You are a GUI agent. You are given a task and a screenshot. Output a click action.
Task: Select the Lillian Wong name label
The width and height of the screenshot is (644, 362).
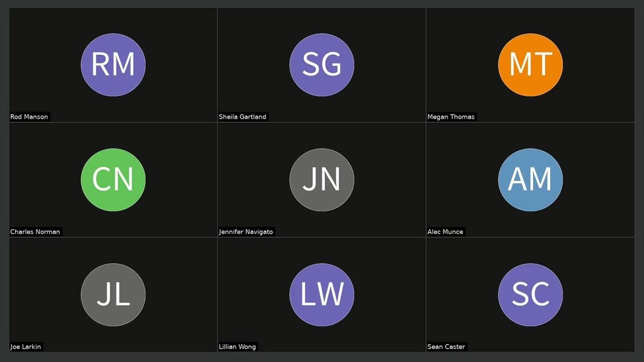pos(237,347)
